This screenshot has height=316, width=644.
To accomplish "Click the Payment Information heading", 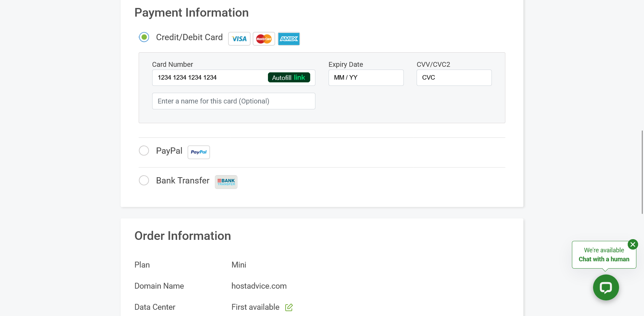I will point(191,12).
